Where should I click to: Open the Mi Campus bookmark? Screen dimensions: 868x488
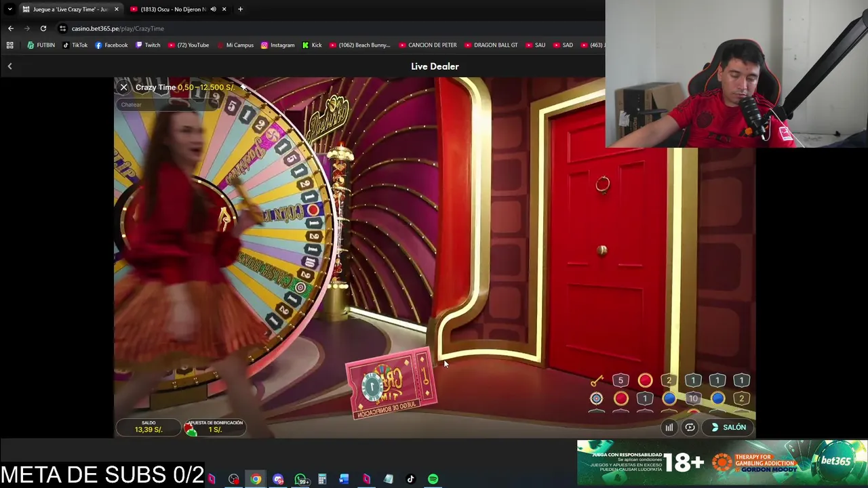tap(235, 45)
